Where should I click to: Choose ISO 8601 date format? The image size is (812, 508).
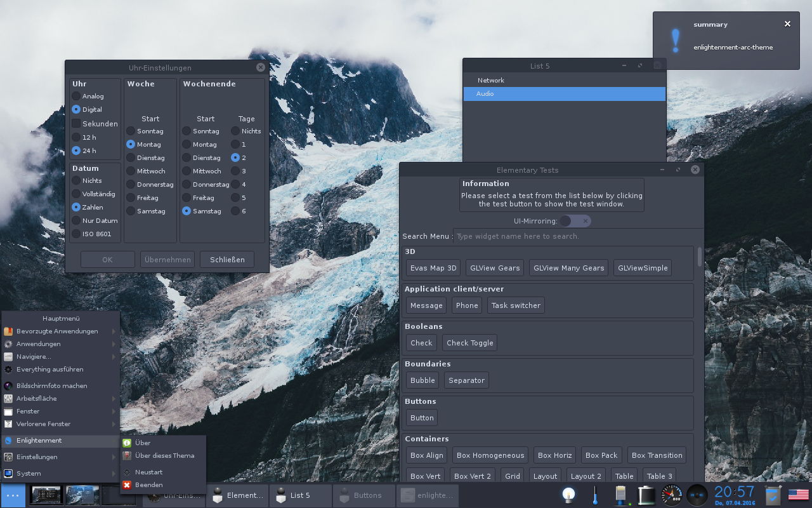(75, 234)
